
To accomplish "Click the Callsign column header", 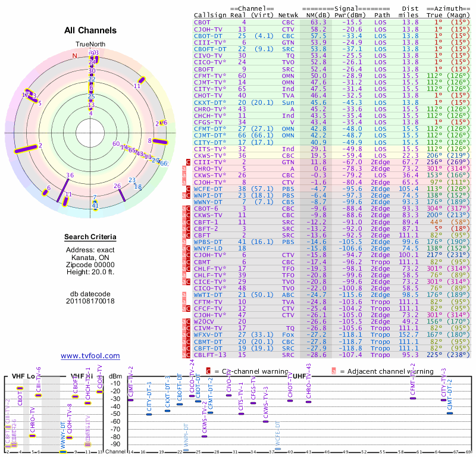I will [211, 15].
